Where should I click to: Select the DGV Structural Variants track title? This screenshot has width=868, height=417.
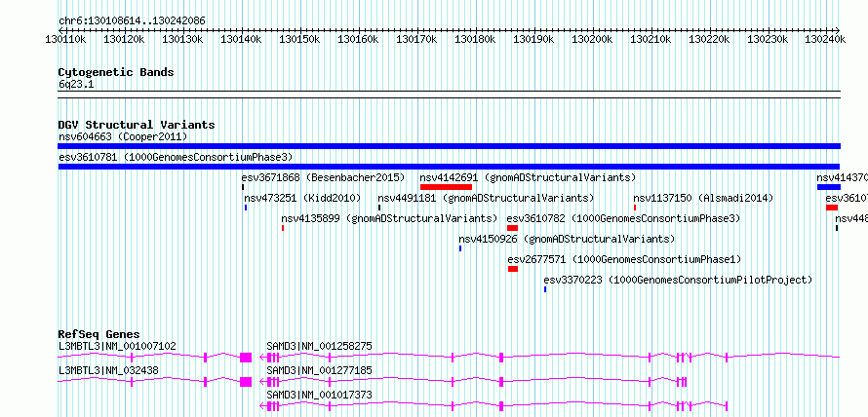(x=137, y=125)
